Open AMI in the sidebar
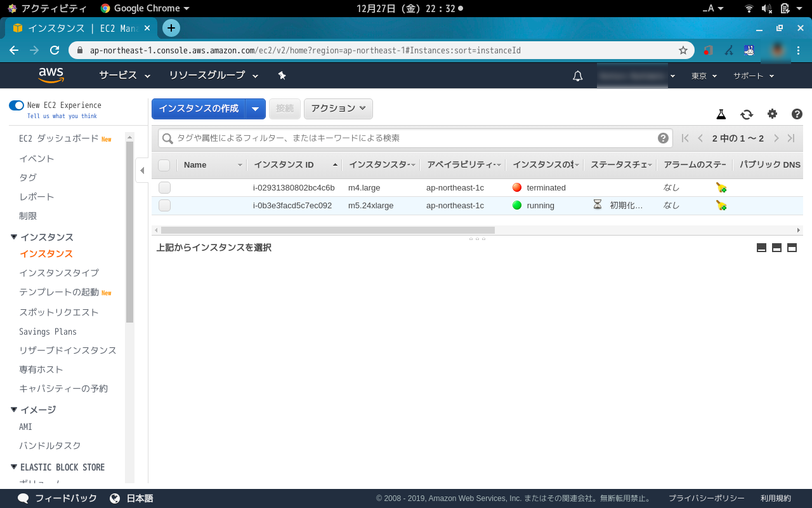This screenshot has width=812, height=508. (25, 427)
